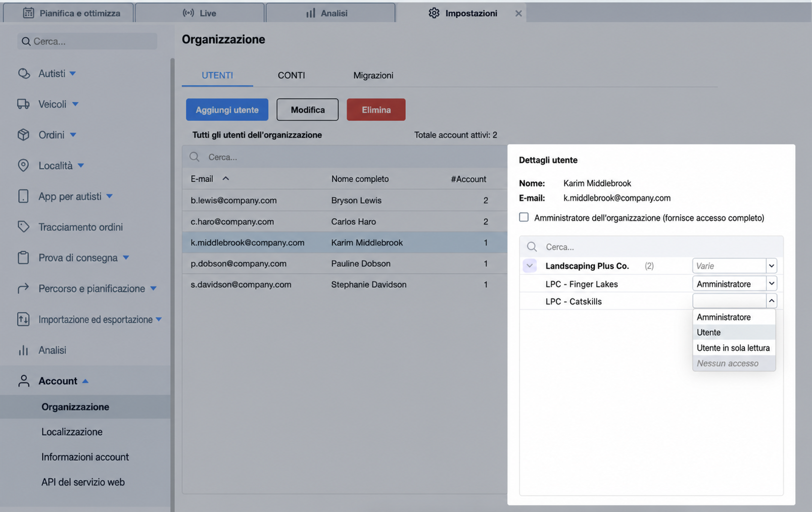The width and height of the screenshot is (812, 512).
Task: Expand Importazione ed esportazione arrow
Action: click(x=159, y=319)
